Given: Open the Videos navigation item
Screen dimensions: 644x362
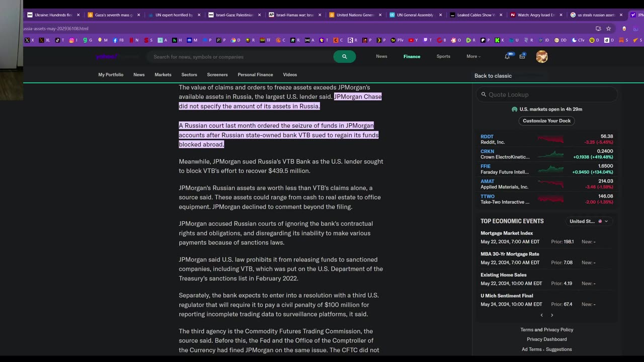Looking at the screenshot, I should pos(290,74).
